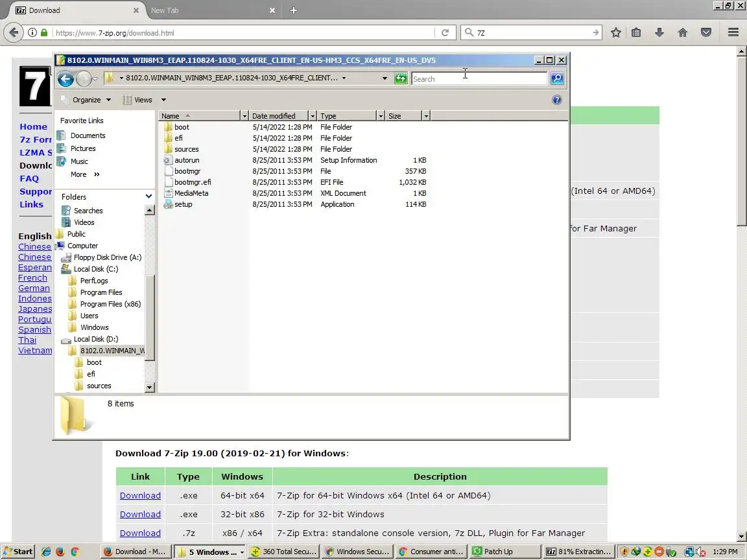Open Documents favorite link
The height and width of the screenshot is (560, 747).
pyautogui.click(x=88, y=135)
